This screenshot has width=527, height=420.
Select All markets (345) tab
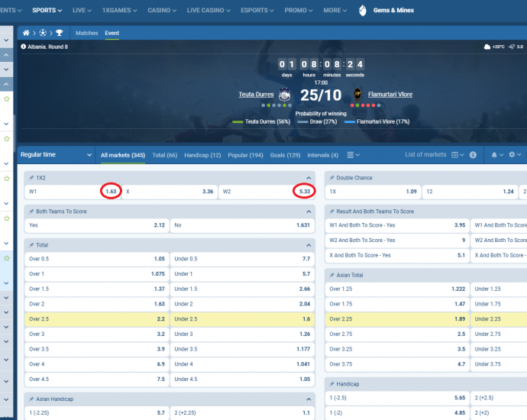tap(123, 155)
